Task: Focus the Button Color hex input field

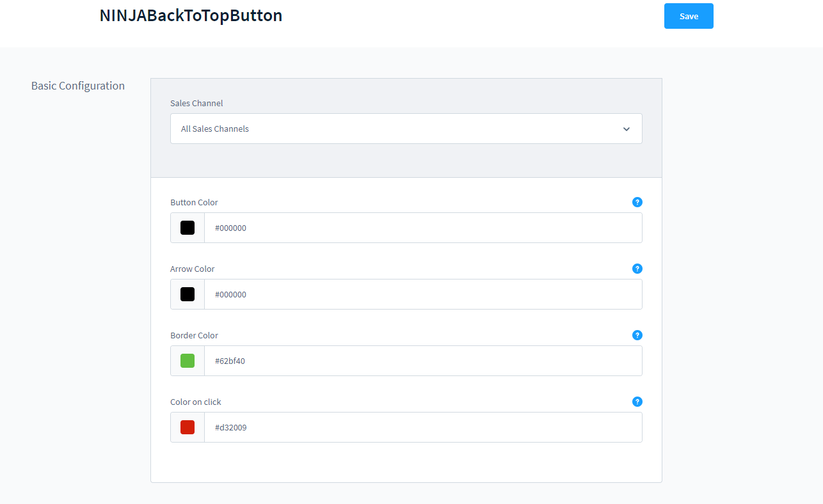Action: (x=423, y=228)
